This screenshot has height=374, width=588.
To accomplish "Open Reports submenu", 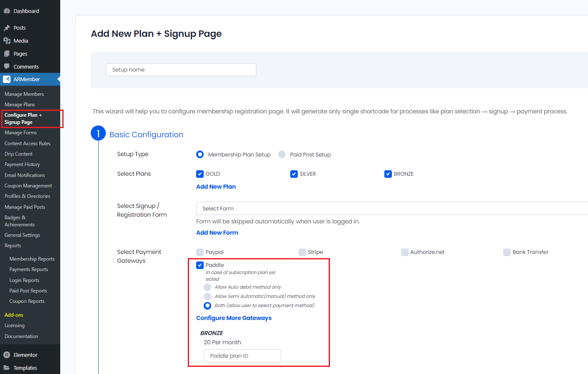I will tap(13, 246).
